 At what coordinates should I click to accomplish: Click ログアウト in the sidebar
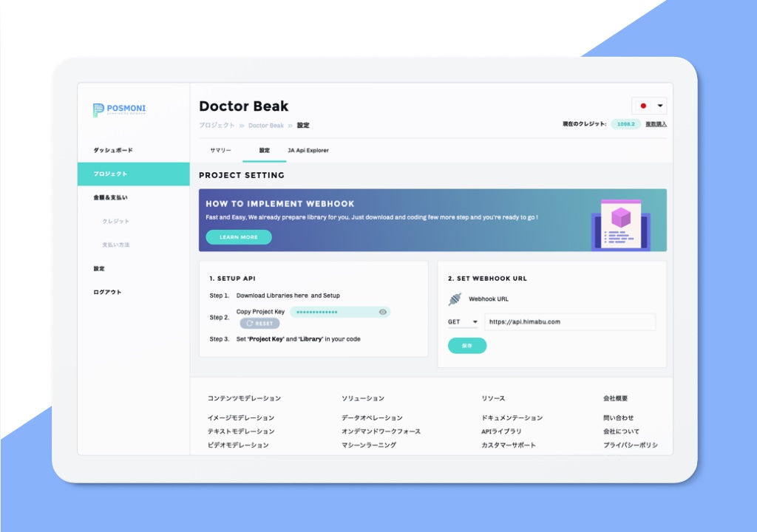point(107,292)
